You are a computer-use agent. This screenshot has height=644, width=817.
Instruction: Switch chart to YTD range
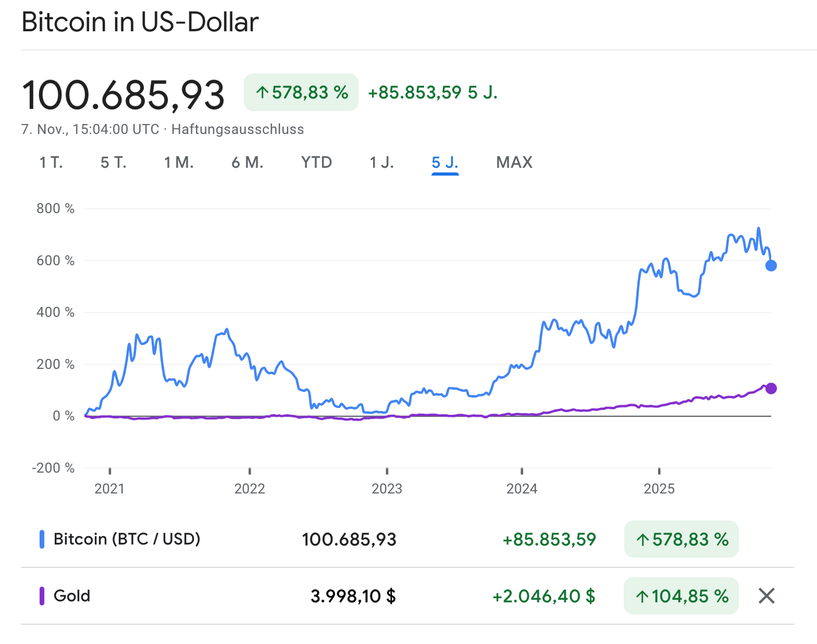[317, 162]
